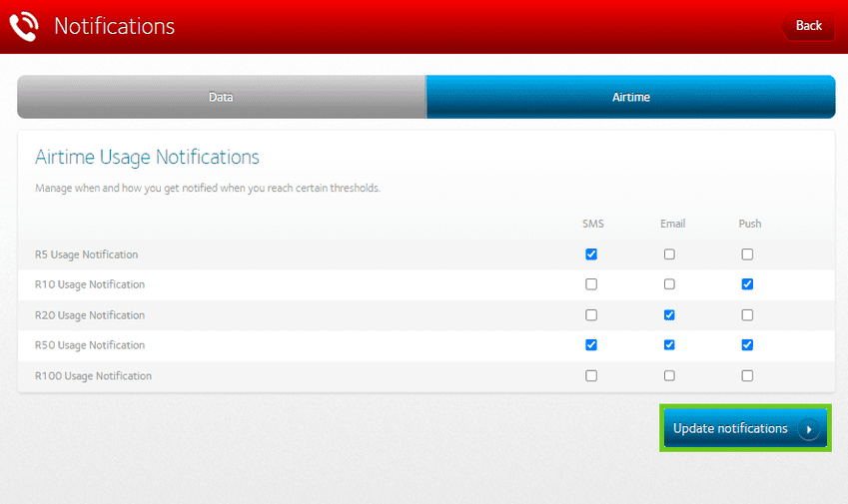Disable Email for R50 Usage Notification

point(669,345)
